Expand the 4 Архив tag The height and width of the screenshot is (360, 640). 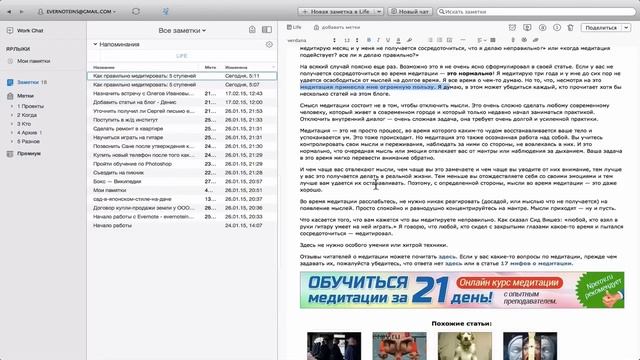pyautogui.click(x=12, y=133)
